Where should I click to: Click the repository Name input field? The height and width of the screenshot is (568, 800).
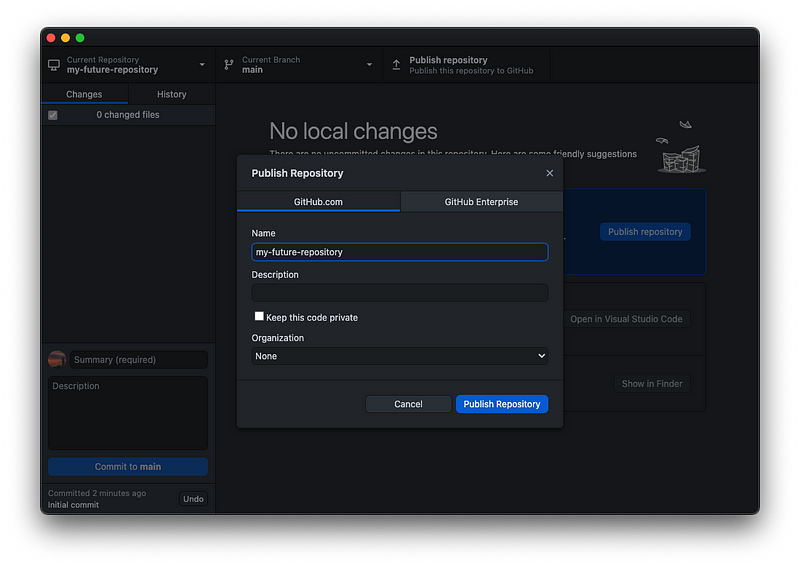click(x=399, y=252)
